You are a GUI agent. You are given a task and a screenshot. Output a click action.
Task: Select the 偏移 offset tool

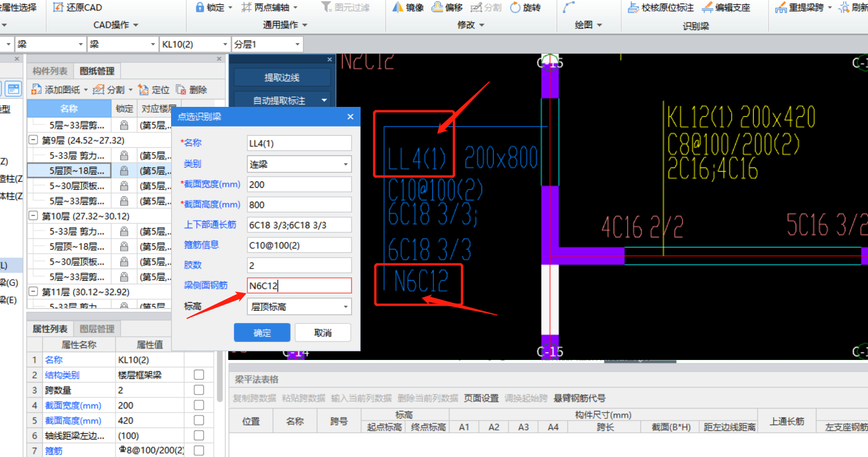point(447,8)
